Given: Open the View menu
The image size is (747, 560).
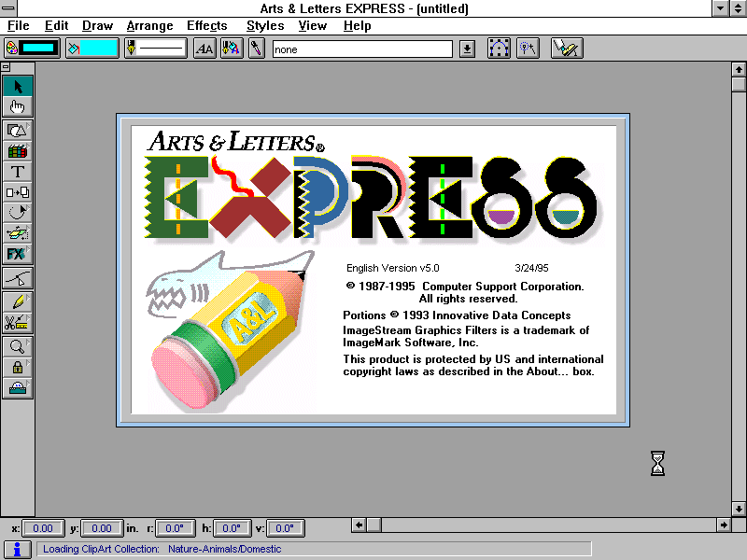Looking at the screenshot, I should [313, 26].
